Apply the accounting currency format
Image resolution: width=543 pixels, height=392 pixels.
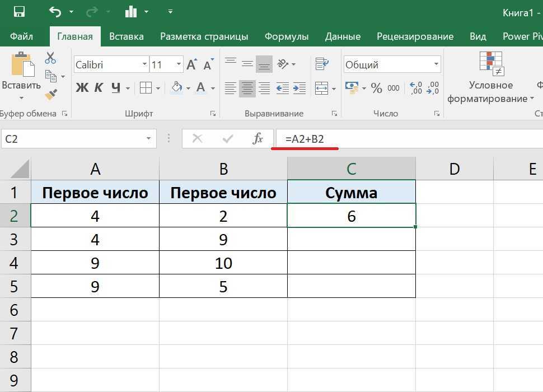[352, 87]
